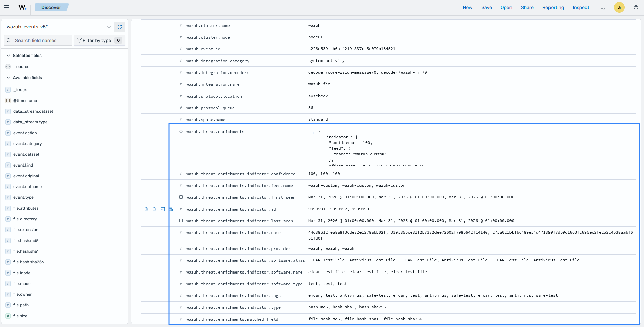Viewport: 644px width, 327px height.
Task: Open the newsfeed icon in header
Action: (x=603, y=7)
